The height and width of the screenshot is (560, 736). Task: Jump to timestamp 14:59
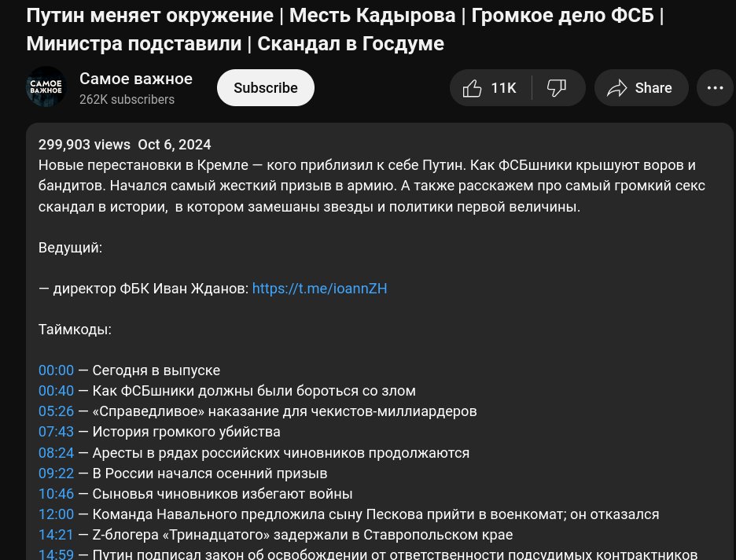[x=56, y=554]
